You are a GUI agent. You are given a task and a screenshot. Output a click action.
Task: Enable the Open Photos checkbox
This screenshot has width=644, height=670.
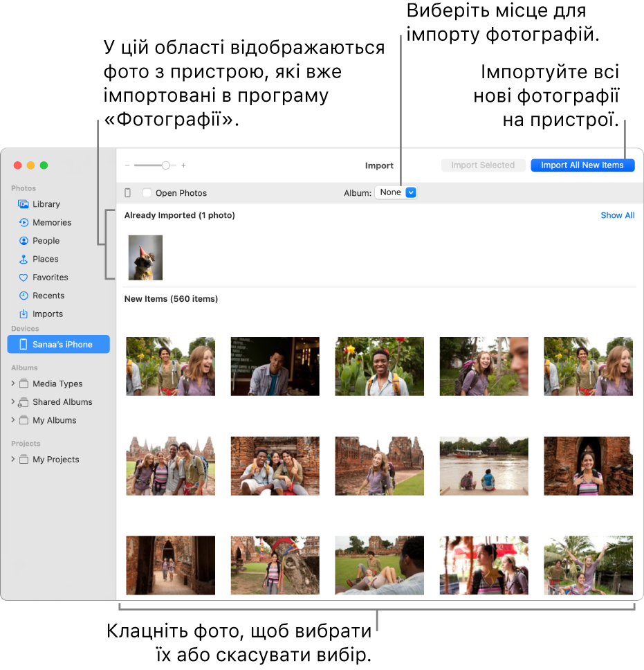pos(147,192)
